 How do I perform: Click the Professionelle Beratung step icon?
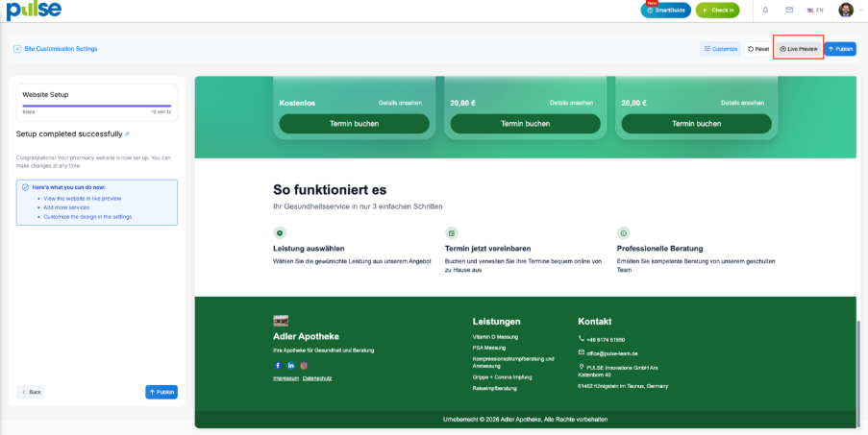[x=623, y=233]
